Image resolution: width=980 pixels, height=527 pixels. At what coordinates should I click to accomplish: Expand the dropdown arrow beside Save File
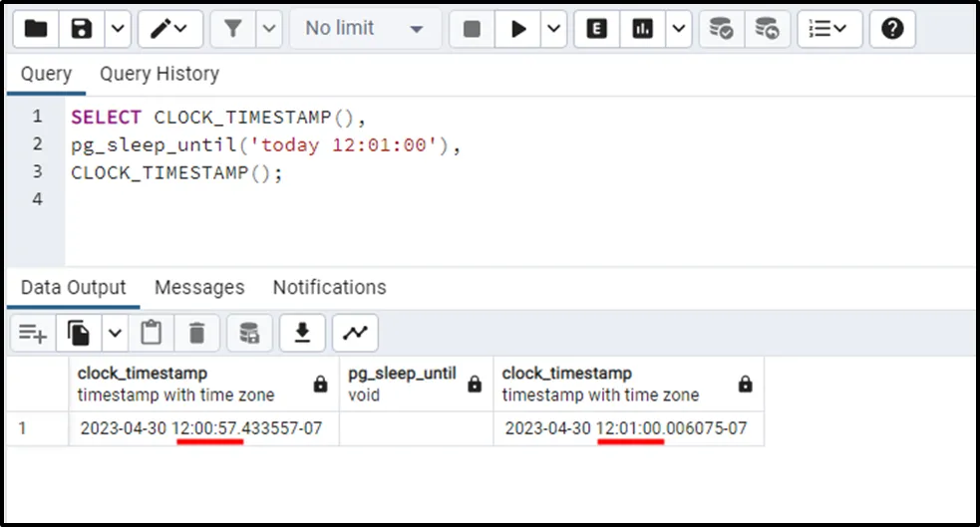click(118, 29)
